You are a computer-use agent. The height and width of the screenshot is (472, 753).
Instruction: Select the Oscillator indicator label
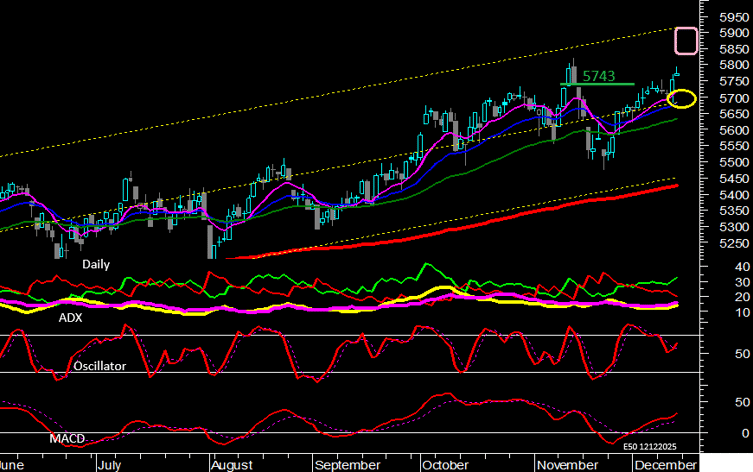click(x=99, y=366)
